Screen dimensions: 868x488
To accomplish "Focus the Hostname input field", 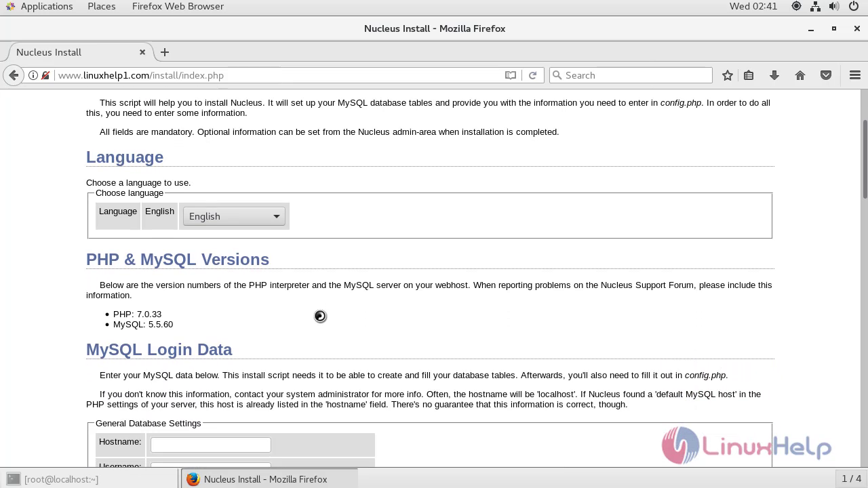I will tap(211, 445).
